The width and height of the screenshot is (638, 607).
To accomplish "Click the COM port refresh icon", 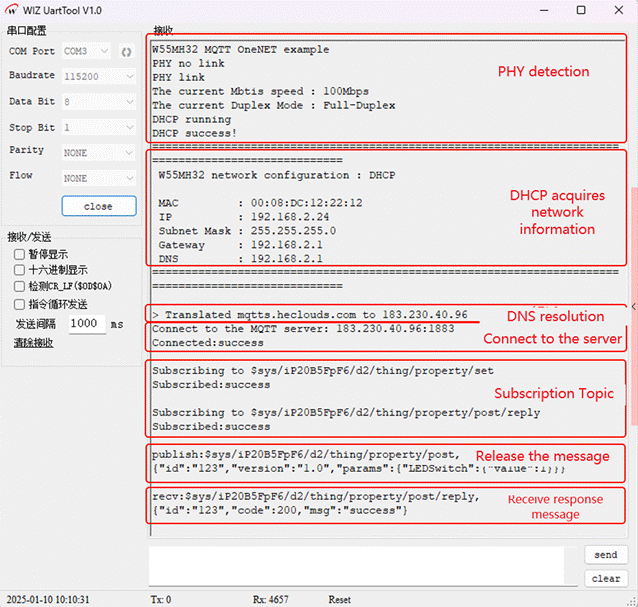I will click(x=127, y=52).
